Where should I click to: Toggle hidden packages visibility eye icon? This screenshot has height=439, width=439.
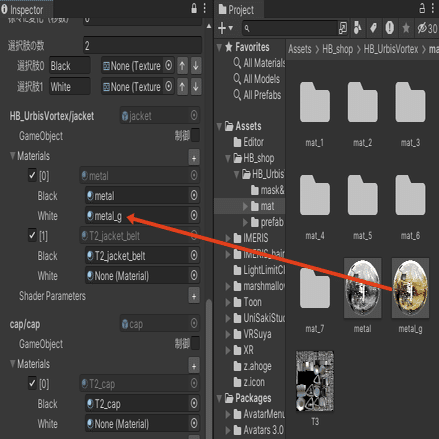click(x=427, y=28)
